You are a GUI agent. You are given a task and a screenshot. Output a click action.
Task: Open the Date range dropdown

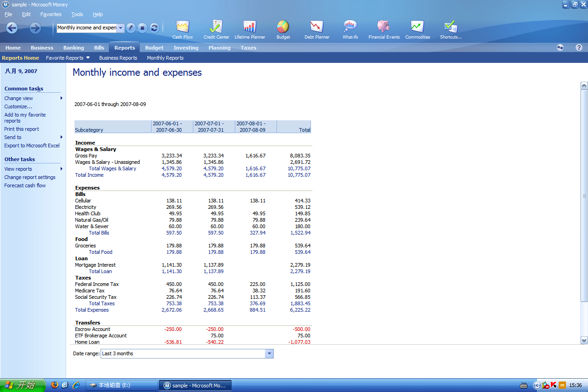coord(270,353)
